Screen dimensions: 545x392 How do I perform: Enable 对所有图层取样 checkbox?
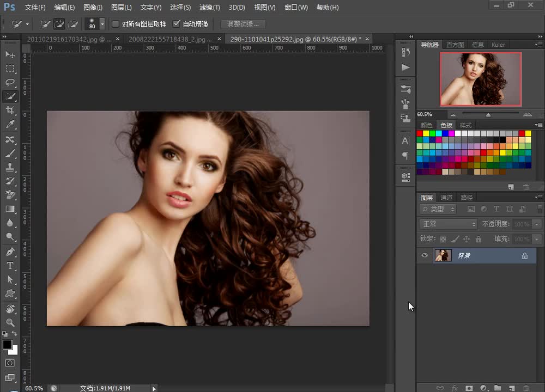pos(116,24)
